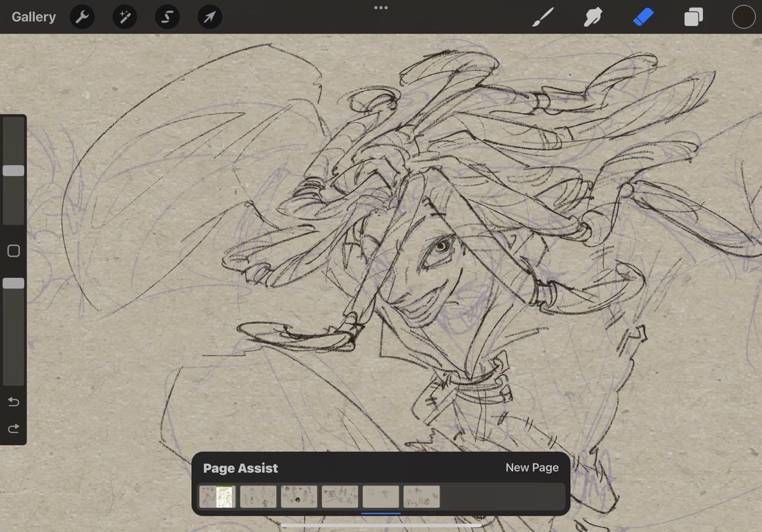Select the Brush paint tool
Viewport: 762px width, 532px height.
(543, 17)
